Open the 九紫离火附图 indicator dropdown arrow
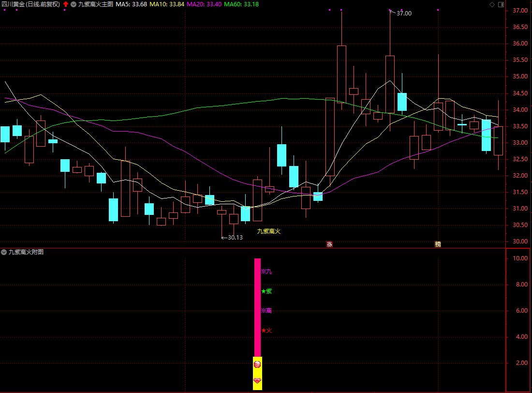 (x=4, y=252)
